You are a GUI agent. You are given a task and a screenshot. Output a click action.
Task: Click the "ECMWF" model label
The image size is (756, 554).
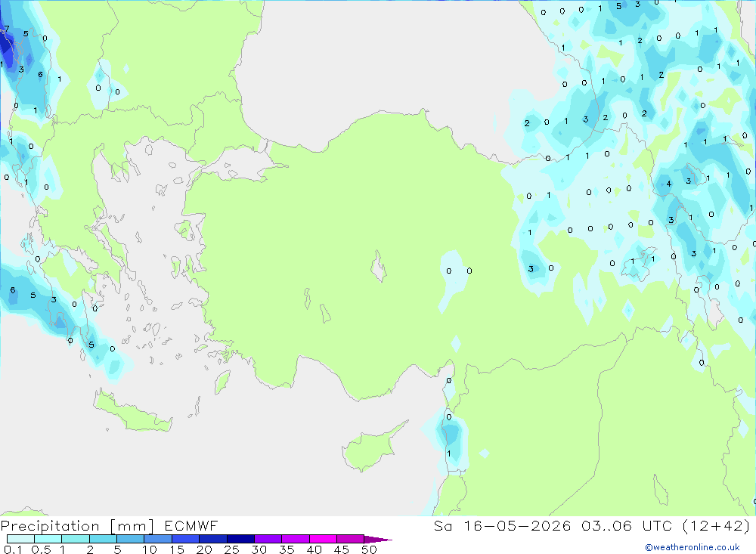191,526
